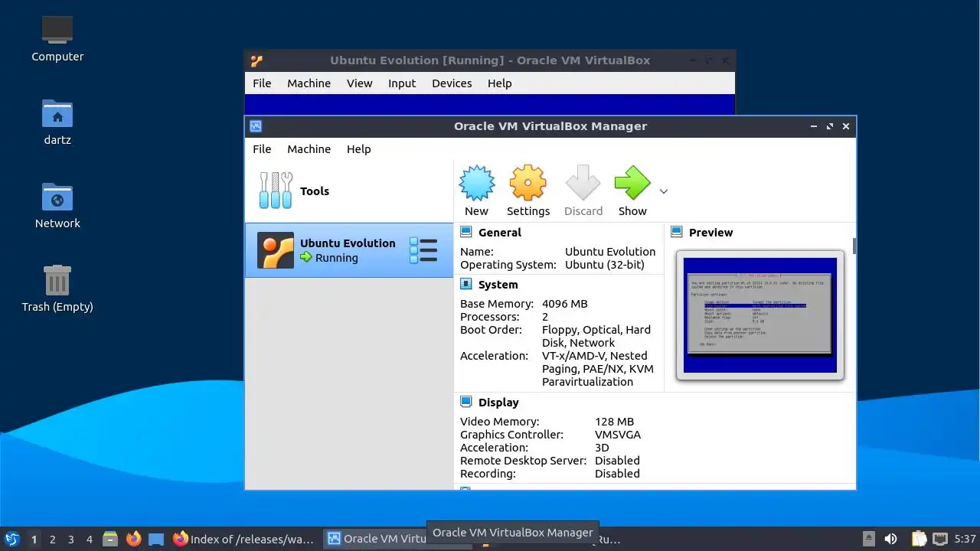980x551 pixels.
Task: Click the details pane vertical scrollbar
Action: click(x=854, y=246)
